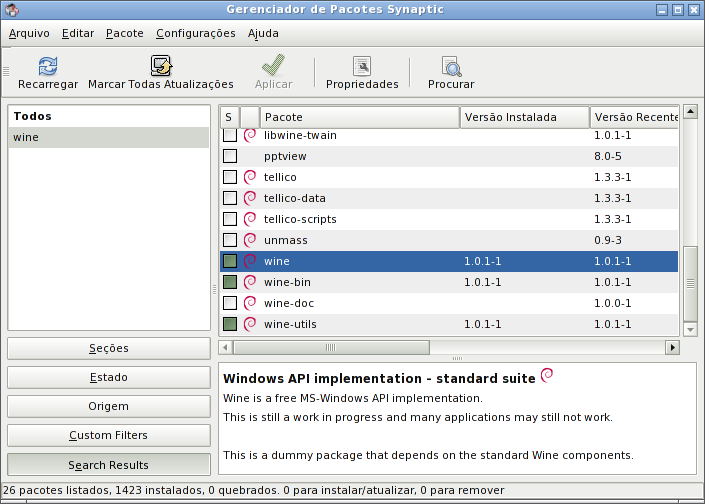
Task: Click the Custom Filters button
Action: (109, 435)
